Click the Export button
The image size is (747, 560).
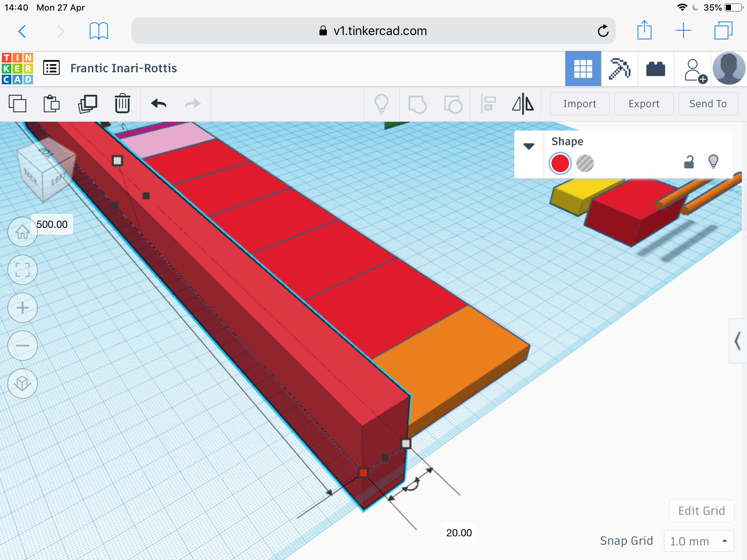[644, 104]
